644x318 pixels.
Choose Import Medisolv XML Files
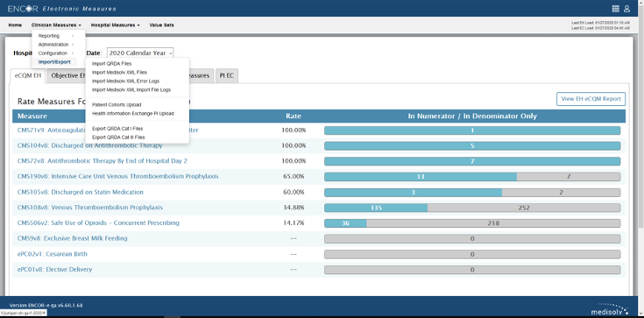coord(119,73)
